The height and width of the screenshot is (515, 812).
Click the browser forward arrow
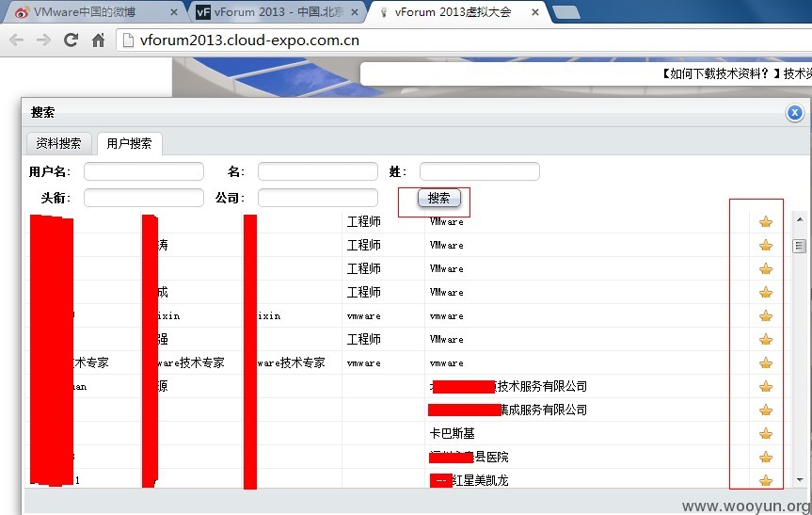(x=43, y=40)
